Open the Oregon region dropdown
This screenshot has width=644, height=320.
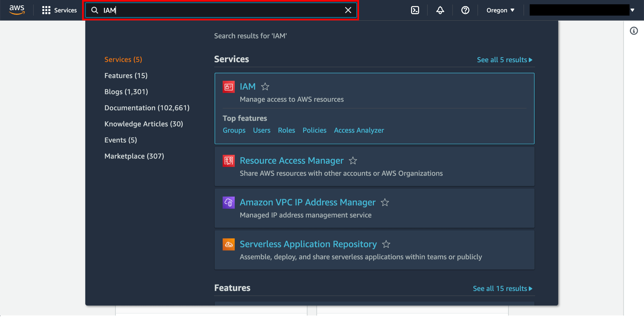(500, 10)
